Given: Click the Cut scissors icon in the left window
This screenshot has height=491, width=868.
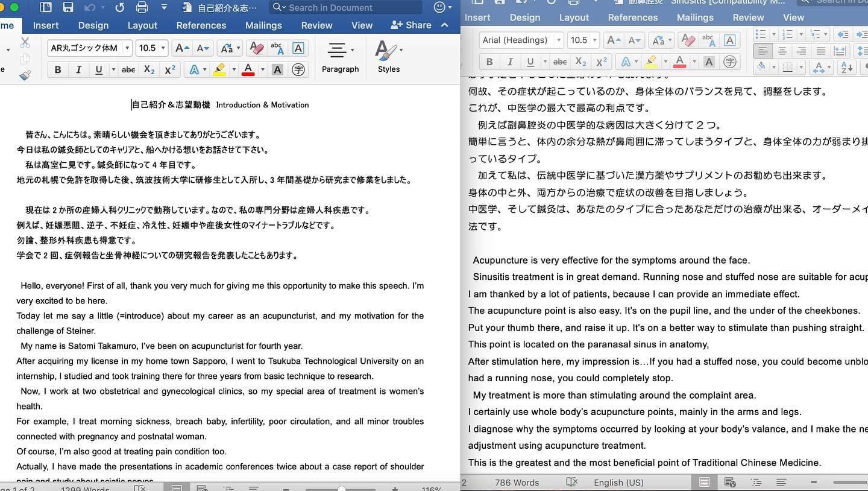Looking at the screenshot, I should pyautogui.click(x=25, y=43).
